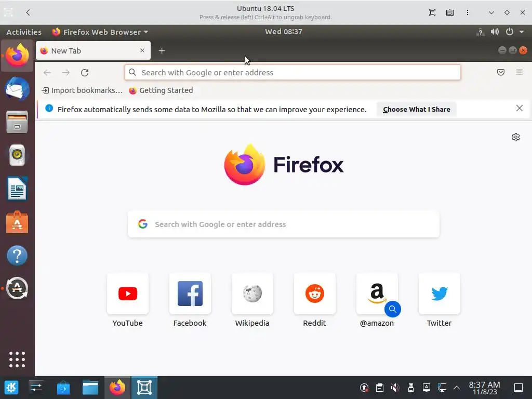
Task: Open the Firefox hamburger menu
Action: (520, 72)
